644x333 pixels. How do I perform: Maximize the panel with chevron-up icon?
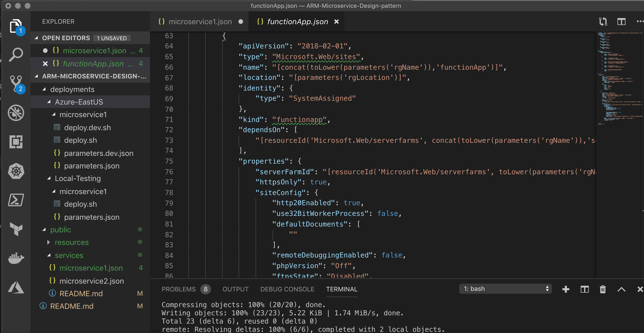[x=622, y=289]
